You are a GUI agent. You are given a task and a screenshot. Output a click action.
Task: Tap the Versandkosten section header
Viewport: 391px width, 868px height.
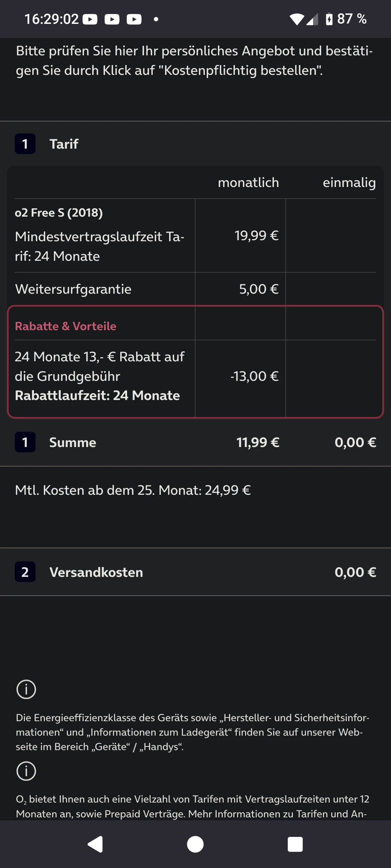tap(96, 572)
